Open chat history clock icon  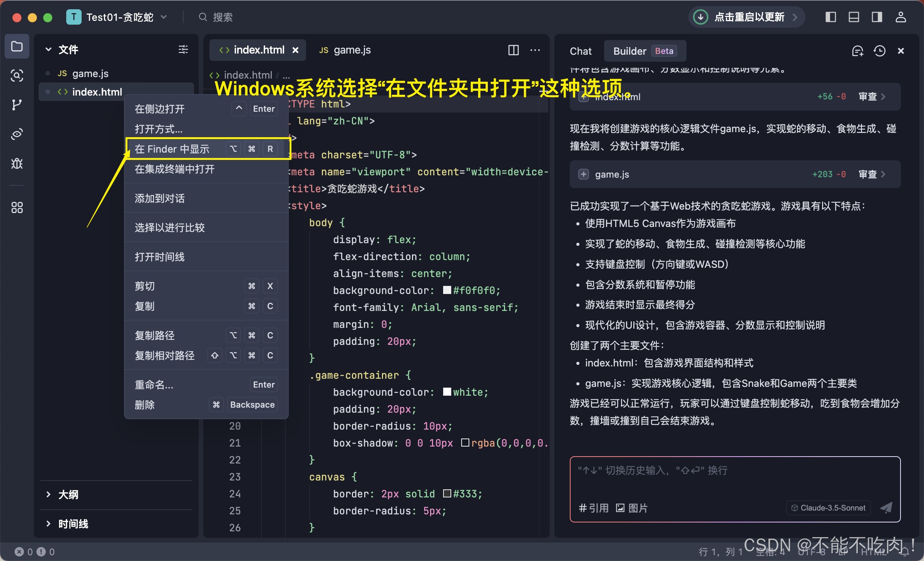[880, 51]
